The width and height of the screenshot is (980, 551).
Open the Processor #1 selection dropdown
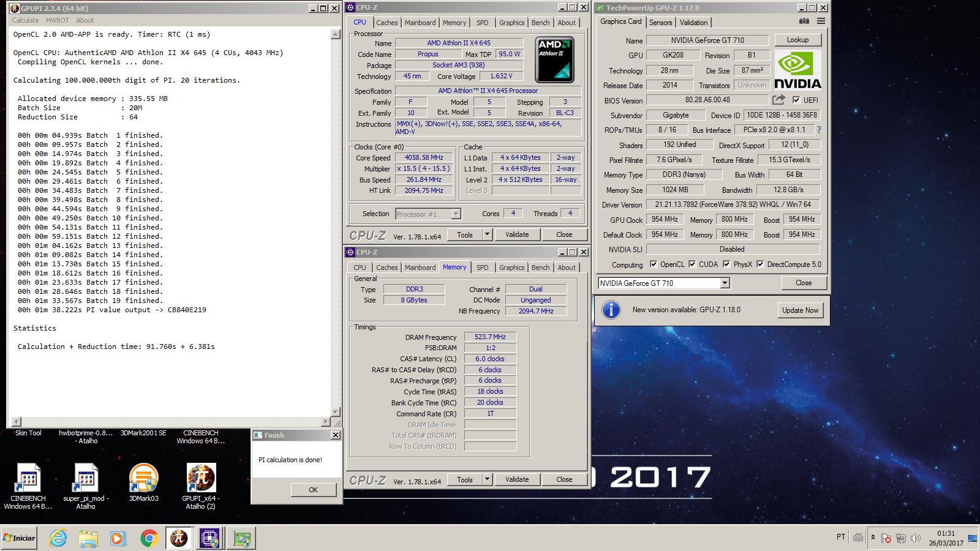(456, 214)
